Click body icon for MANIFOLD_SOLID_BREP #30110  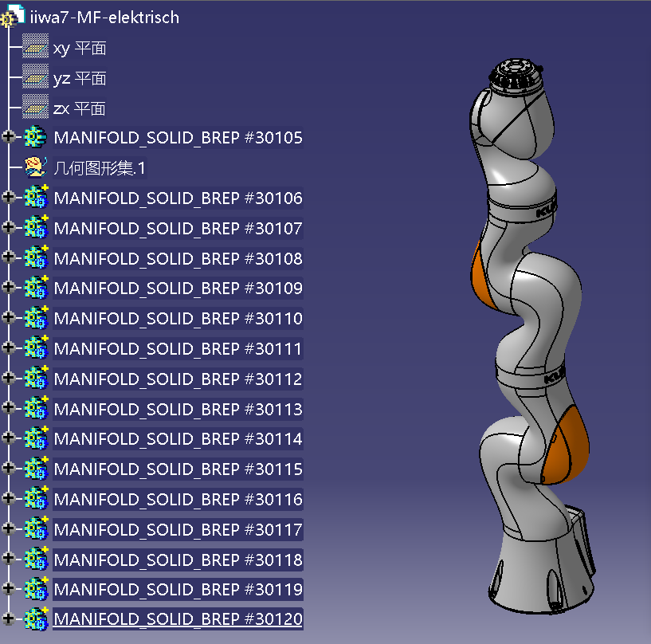point(35,319)
